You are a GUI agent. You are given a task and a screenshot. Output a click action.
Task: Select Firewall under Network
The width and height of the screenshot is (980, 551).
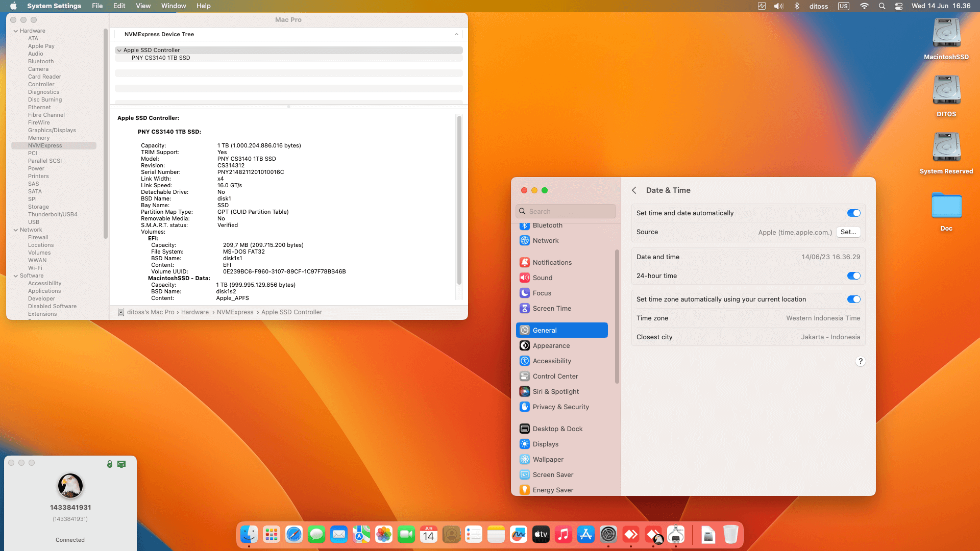coord(38,238)
